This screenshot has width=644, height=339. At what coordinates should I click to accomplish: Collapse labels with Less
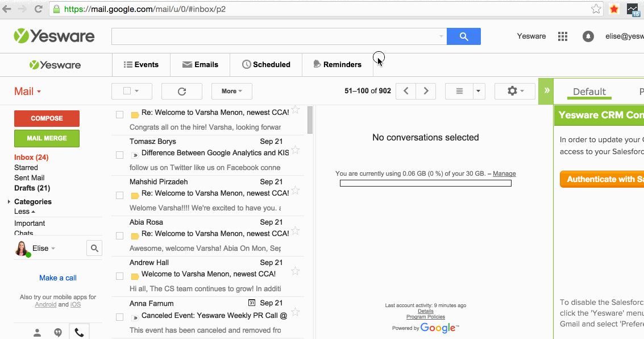[x=24, y=212]
